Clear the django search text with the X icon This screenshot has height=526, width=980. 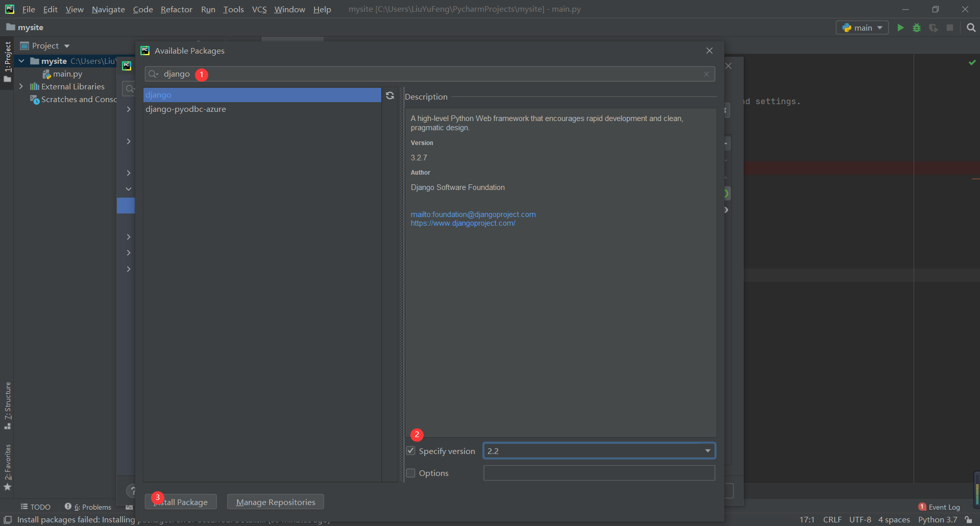point(706,74)
